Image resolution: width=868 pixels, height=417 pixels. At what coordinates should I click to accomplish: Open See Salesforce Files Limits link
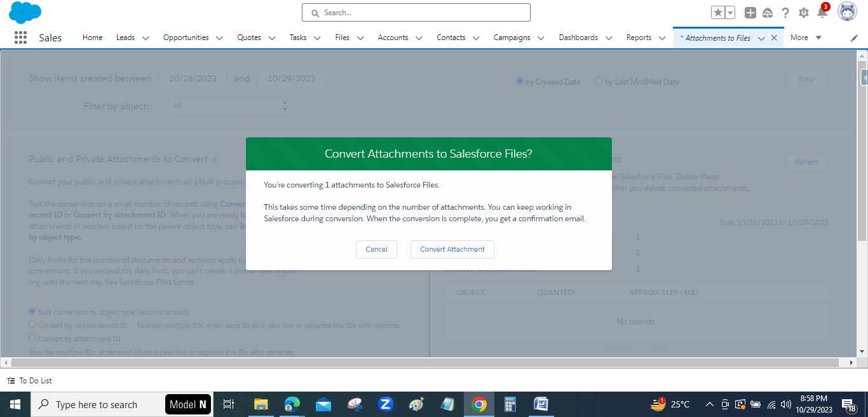click(149, 282)
